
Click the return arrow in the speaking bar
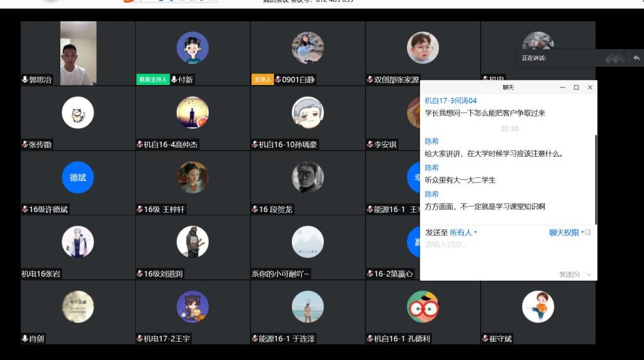pyautogui.click(x=636, y=58)
